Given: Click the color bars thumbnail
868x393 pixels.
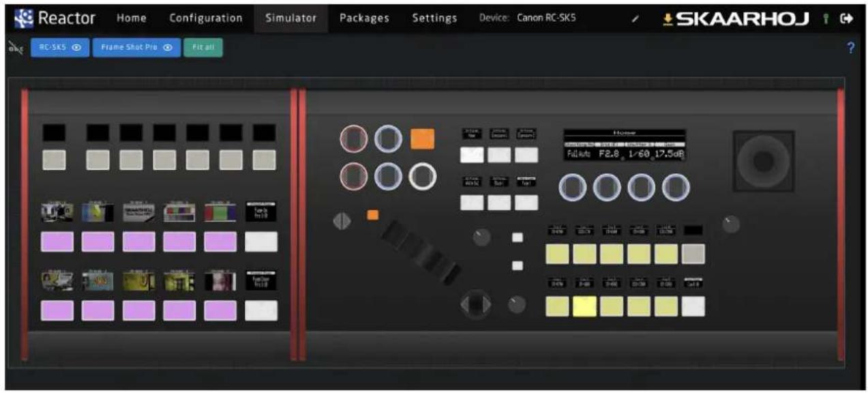Looking at the screenshot, I should pyautogui.click(x=179, y=212).
